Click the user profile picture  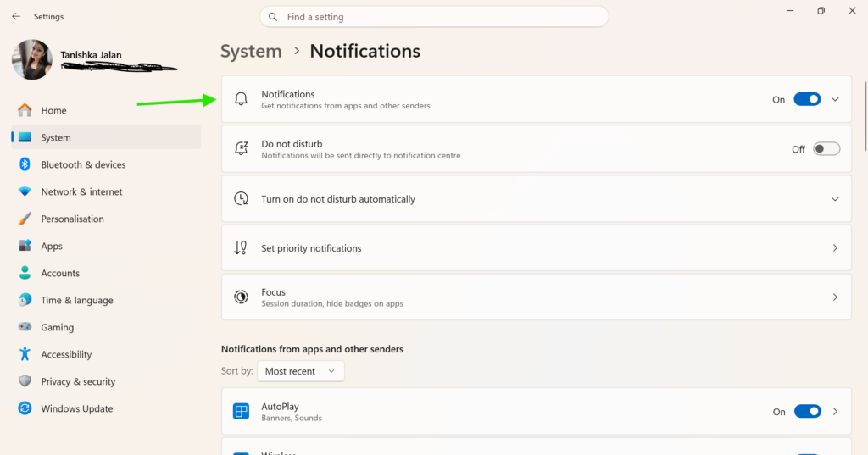(x=32, y=59)
